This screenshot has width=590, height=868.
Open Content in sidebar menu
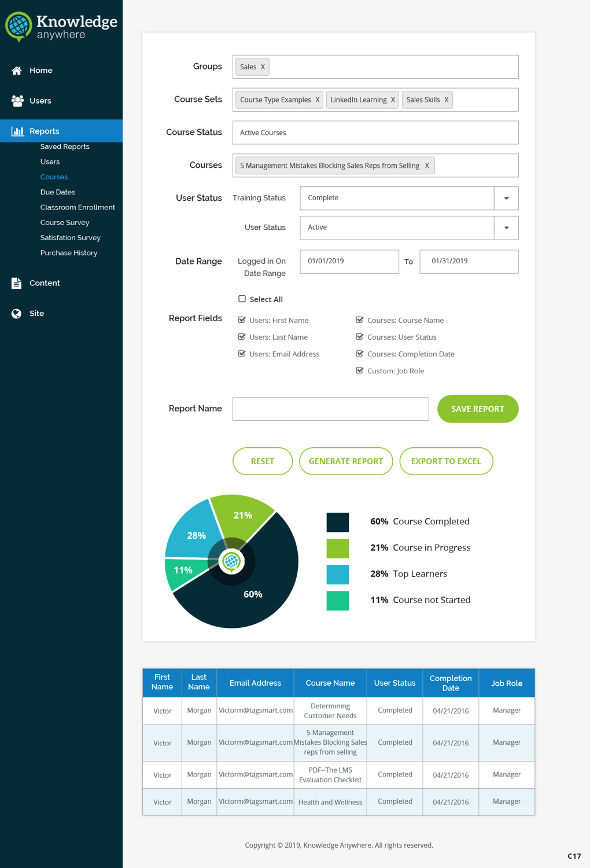click(x=45, y=283)
